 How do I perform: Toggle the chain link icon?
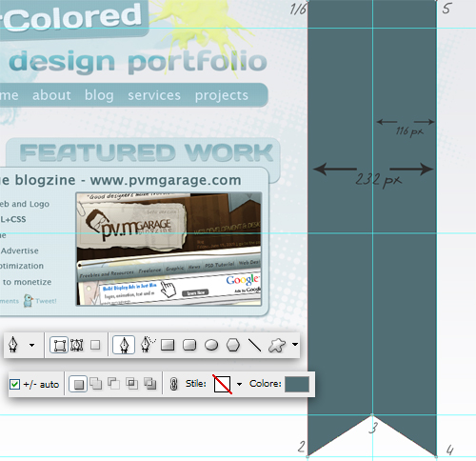point(173,384)
